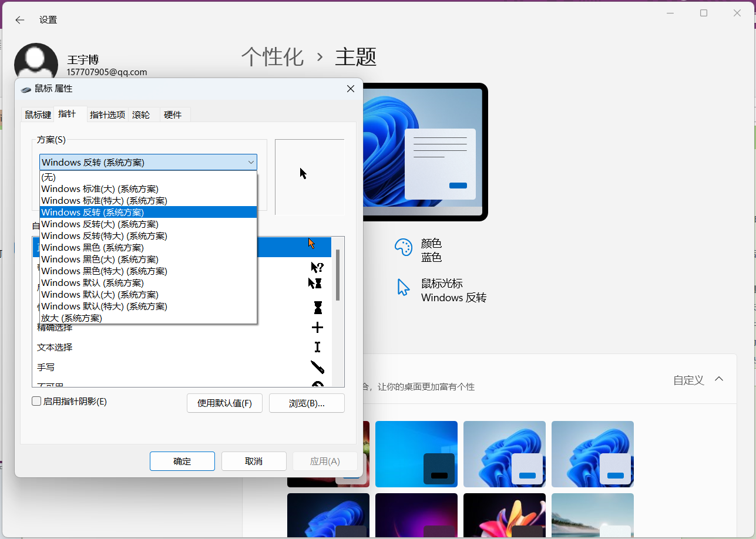Open the 王宇博 account avatar
756x539 pixels.
click(x=36, y=62)
